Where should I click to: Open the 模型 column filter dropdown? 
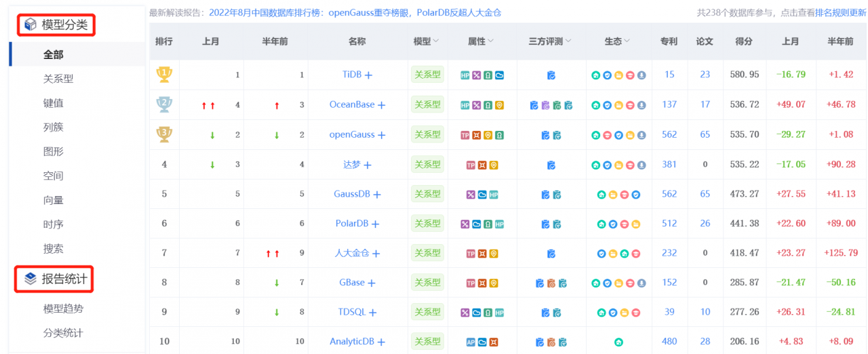click(435, 41)
